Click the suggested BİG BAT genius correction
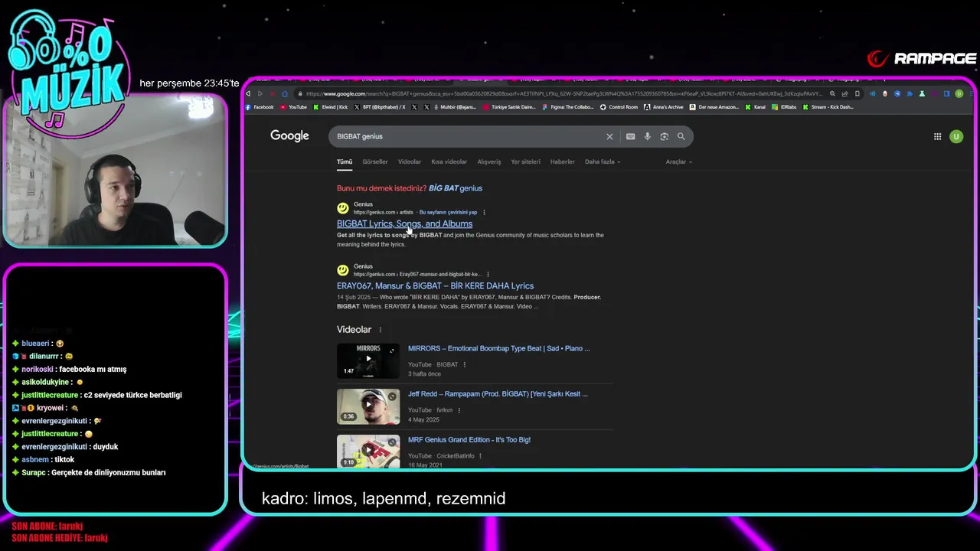This screenshot has width=980, height=551. [456, 188]
